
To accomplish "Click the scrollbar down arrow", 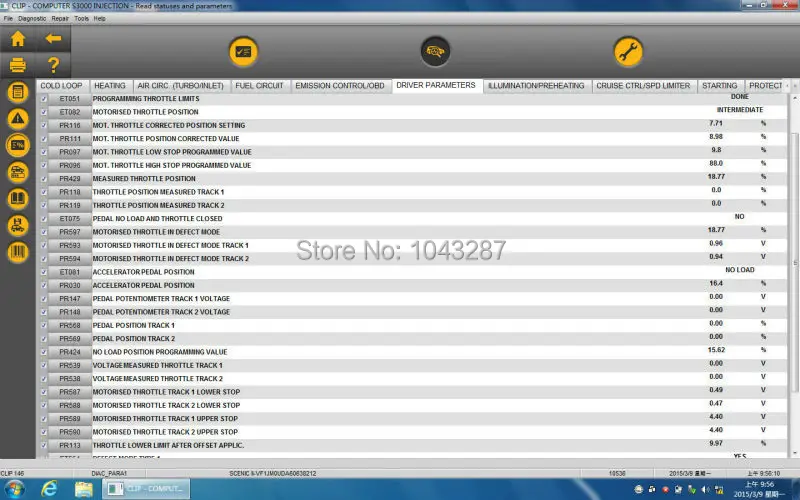I will 794,453.
